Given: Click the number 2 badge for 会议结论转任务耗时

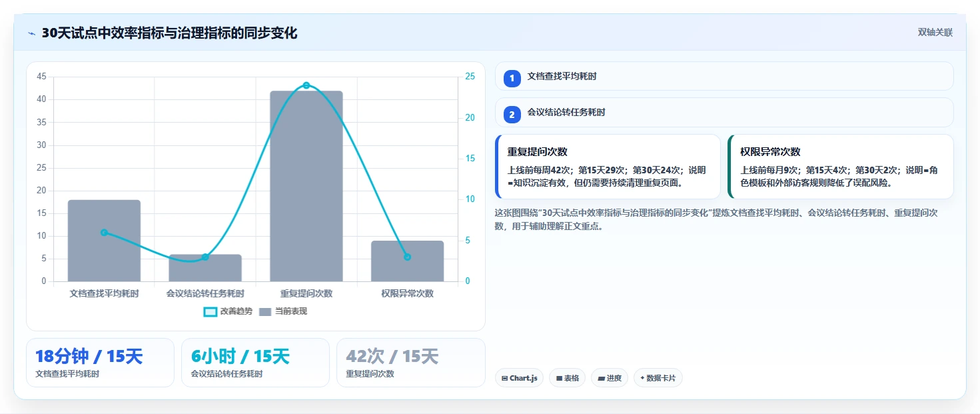Looking at the screenshot, I should tap(512, 115).
